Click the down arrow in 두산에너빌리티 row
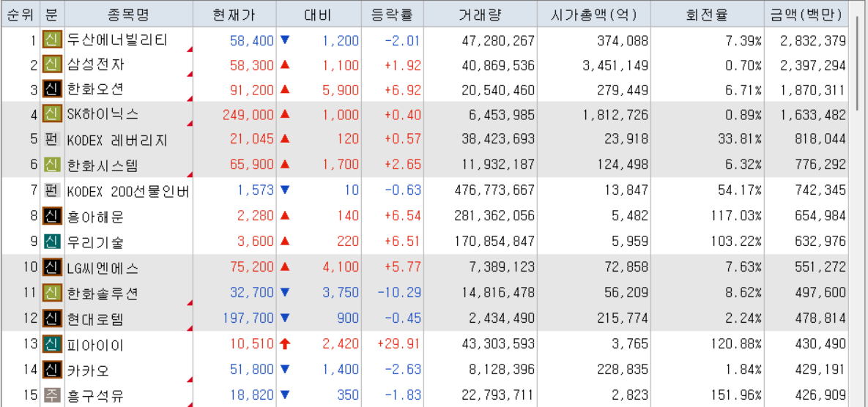The height and width of the screenshot is (407, 868). point(285,40)
